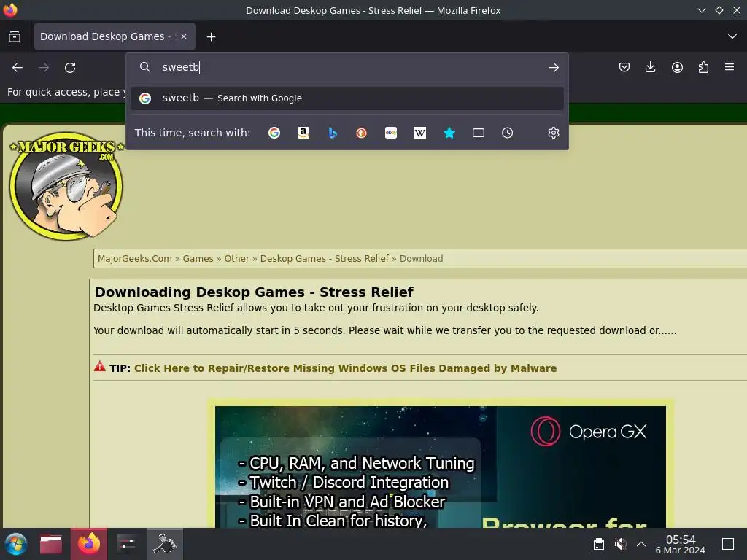Search this time with DuckDuckGo icon
Image resolution: width=747 pixels, height=560 pixels.
click(x=362, y=133)
